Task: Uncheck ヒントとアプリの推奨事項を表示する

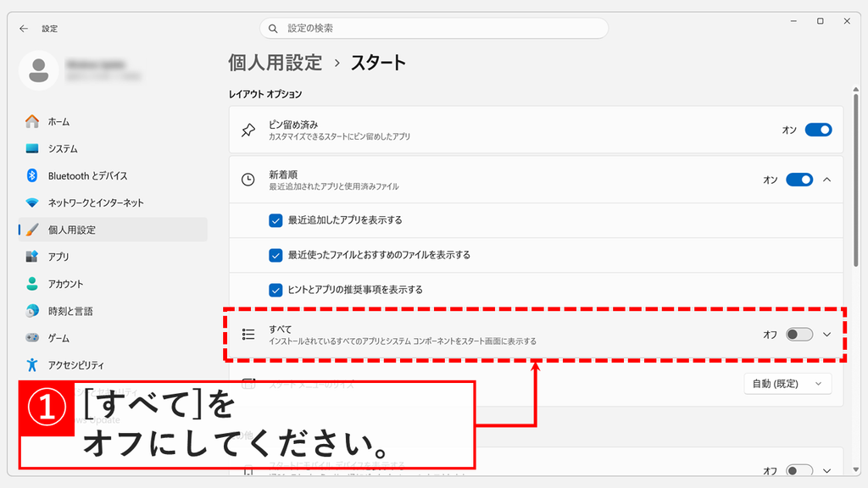Action: click(275, 290)
